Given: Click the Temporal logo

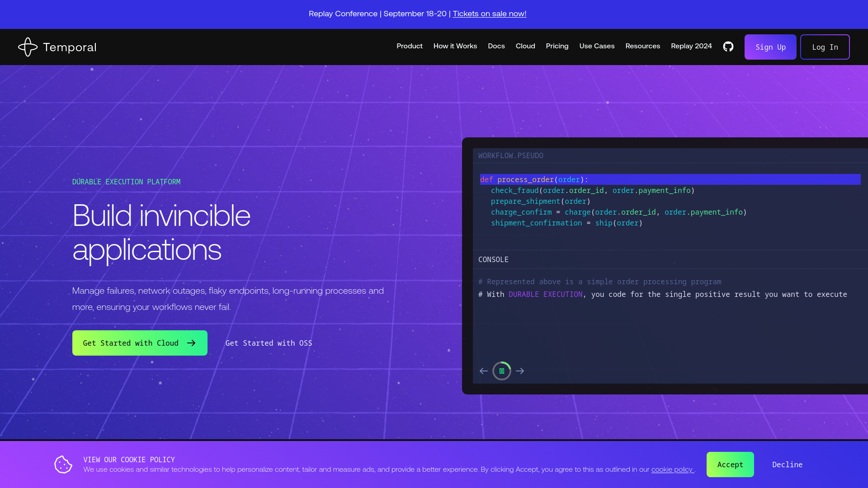Looking at the screenshot, I should point(57,47).
